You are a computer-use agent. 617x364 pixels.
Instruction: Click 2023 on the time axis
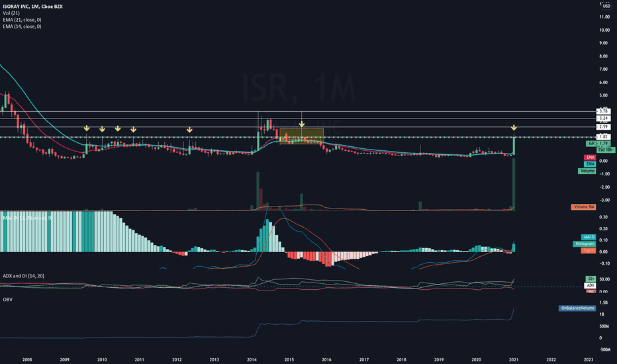tap(589, 359)
